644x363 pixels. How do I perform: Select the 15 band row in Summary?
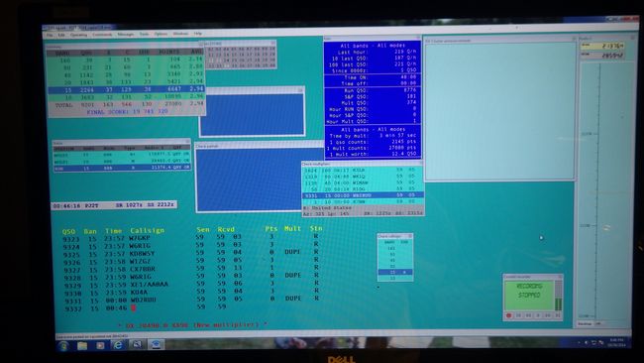click(126, 89)
